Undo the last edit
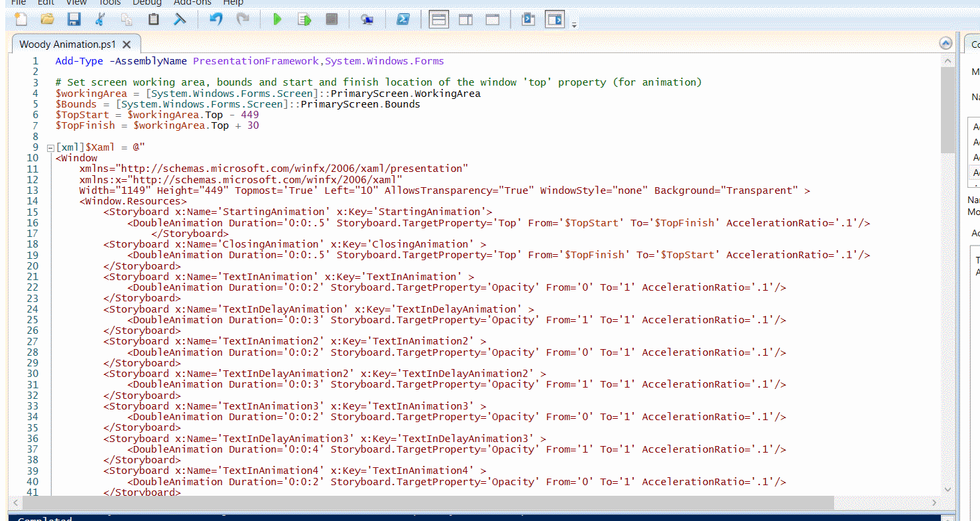Viewport: 980px width, 521px height. pos(216,19)
